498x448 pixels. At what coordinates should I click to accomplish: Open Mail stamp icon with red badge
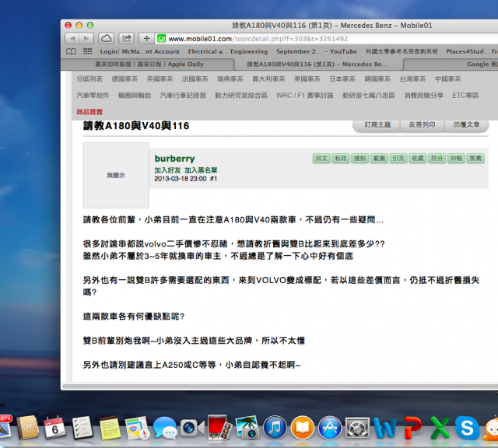coord(5,427)
